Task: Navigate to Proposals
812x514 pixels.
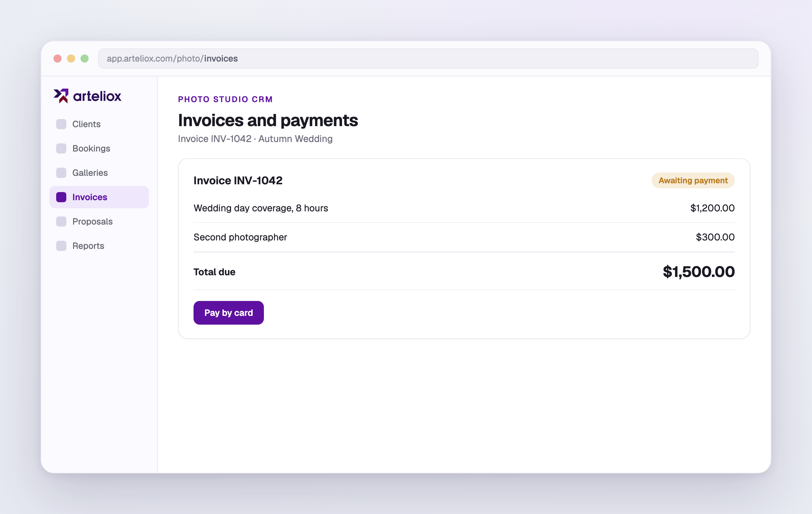Action: tap(99, 221)
